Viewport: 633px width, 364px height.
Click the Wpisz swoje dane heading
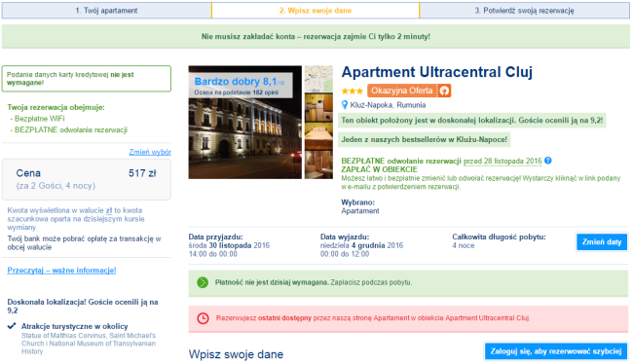[x=236, y=354]
